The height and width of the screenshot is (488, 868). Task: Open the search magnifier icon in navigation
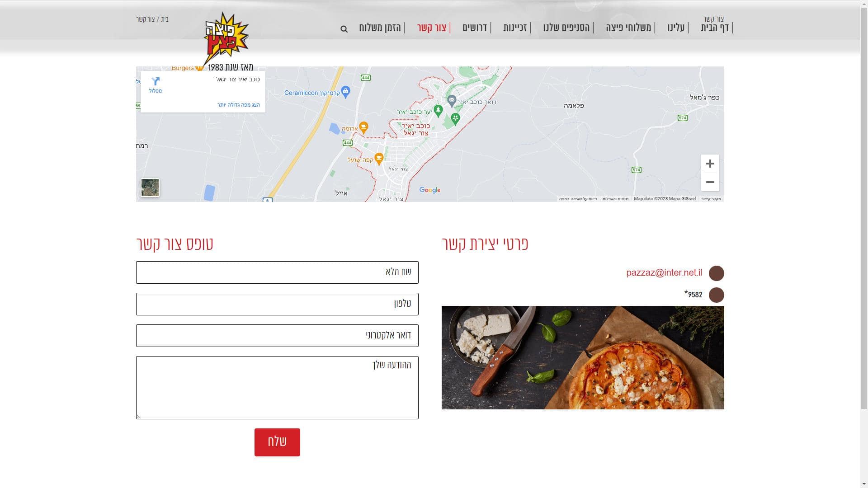pyautogui.click(x=344, y=29)
